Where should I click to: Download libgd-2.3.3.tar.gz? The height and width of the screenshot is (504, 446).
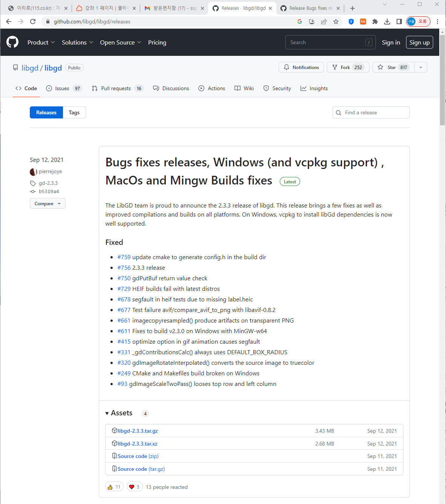pyautogui.click(x=138, y=431)
